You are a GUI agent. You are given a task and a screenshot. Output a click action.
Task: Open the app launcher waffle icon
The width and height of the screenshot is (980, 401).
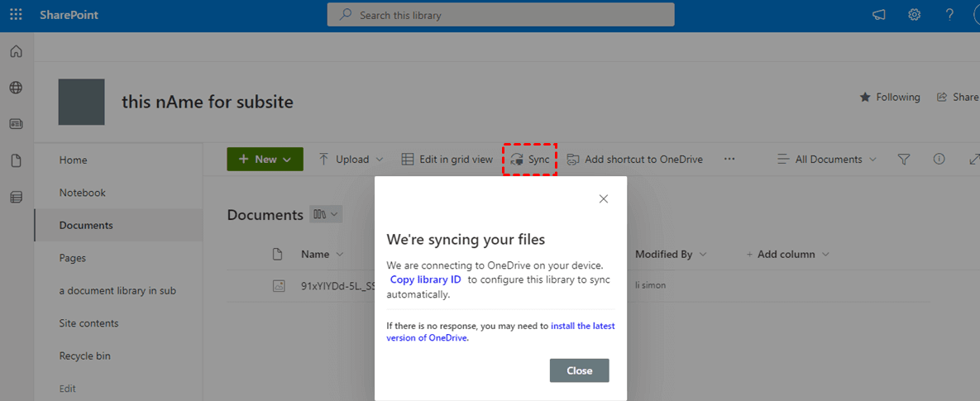[17, 14]
